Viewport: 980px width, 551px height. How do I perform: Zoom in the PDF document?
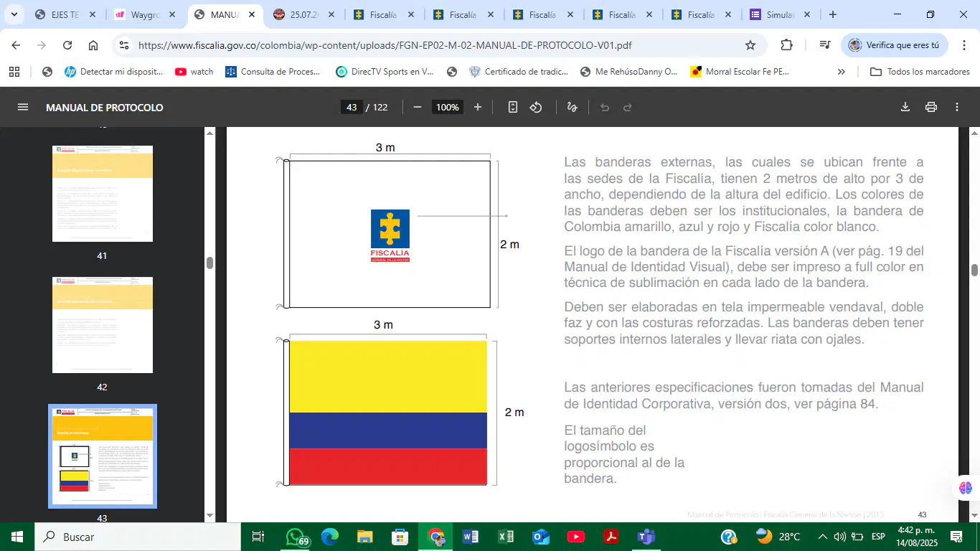tap(478, 108)
